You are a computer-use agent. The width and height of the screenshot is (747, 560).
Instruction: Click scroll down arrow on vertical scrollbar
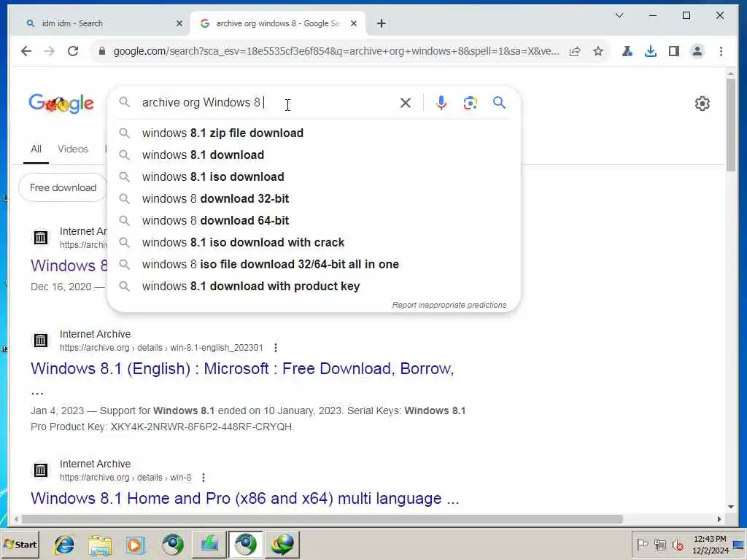coord(731,507)
